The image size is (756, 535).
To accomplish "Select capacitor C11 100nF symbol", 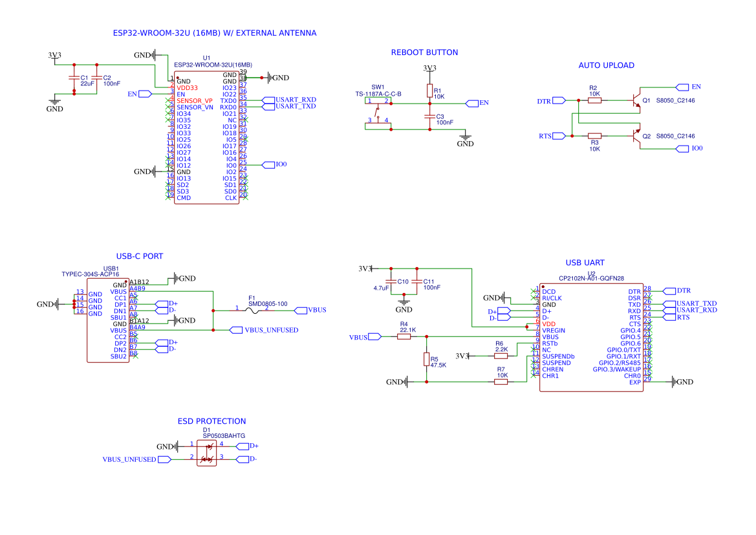I will 417,281.
